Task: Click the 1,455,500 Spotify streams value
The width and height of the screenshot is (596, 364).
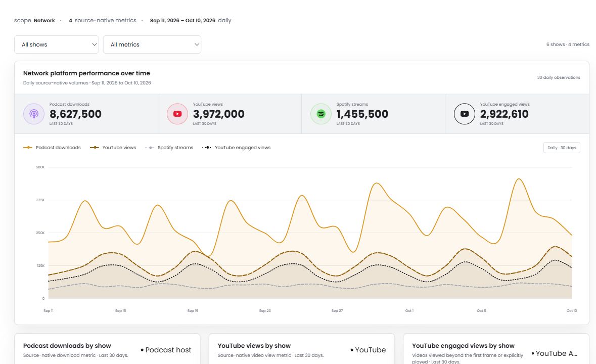Action: point(362,114)
